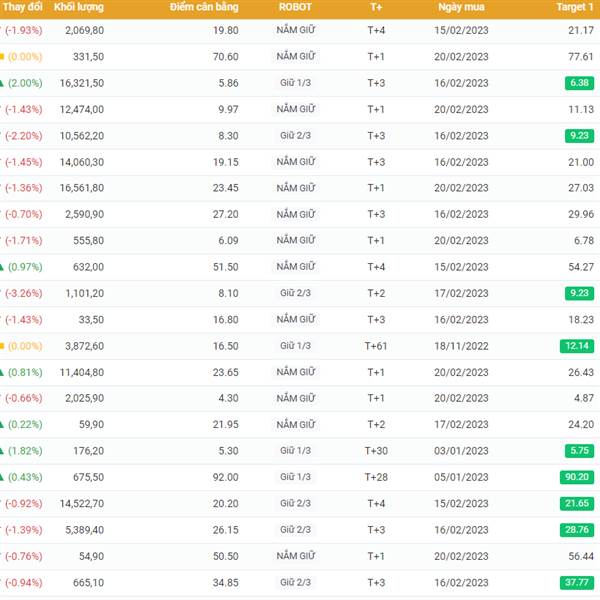This screenshot has height=600, width=600.
Task: Select the (1.82%) change value
Action: 25,451
